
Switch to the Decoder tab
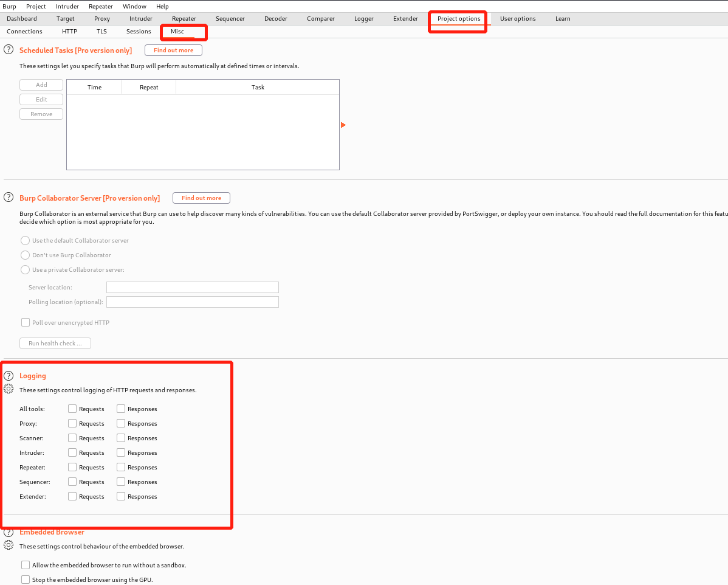pos(276,19)
